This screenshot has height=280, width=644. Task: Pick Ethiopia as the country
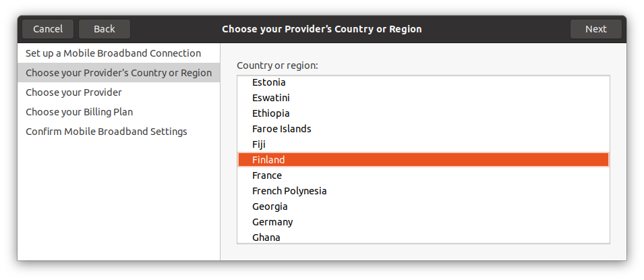tap(271, 113)
